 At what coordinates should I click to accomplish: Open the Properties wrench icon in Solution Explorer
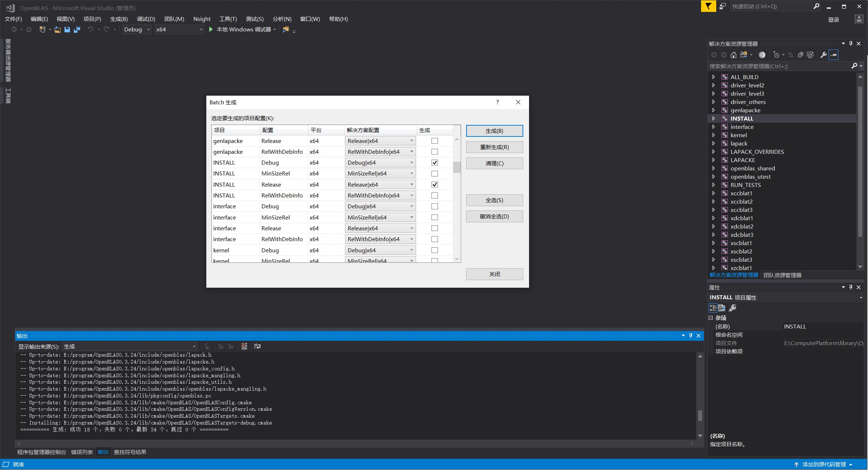[x=824, y=55]
